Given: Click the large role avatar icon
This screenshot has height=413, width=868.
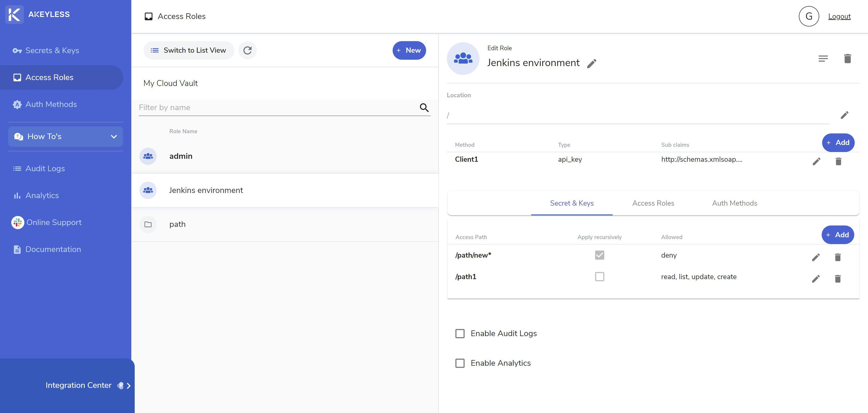Looking at the screenshot, I should click(463, 59).
